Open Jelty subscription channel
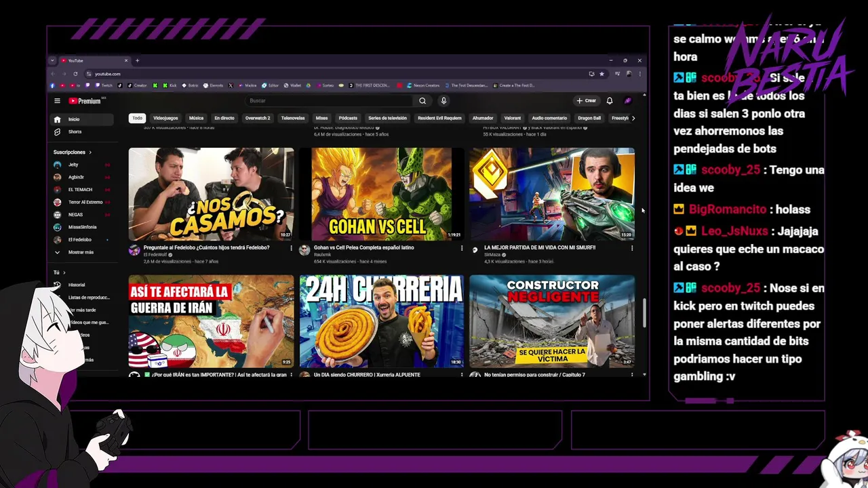Screen dimensions: 868x488 [82, 165]
